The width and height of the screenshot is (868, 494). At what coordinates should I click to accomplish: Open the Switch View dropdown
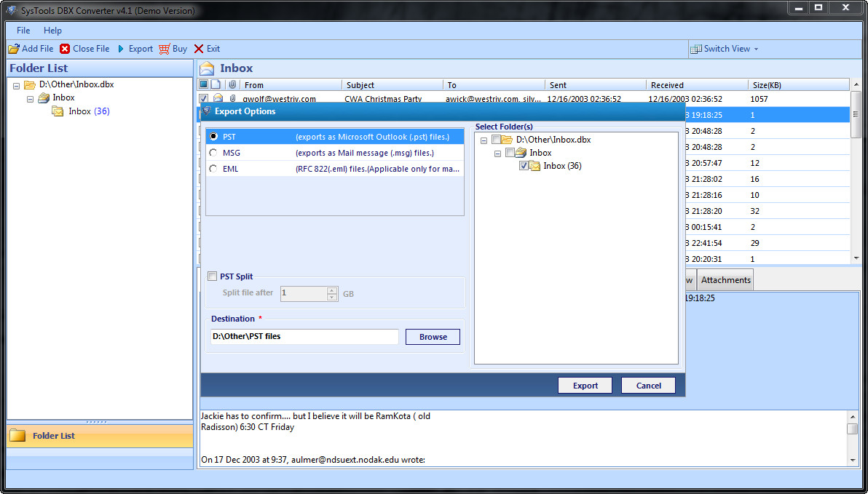click(x=724, y=49)
